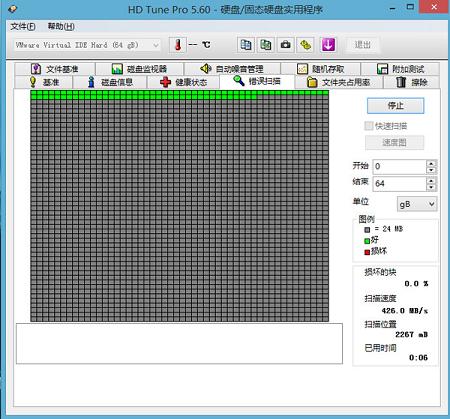Viewport: 450px width, 419px height.
Task: Select the 错误扫描 tab
Action: click(257, 81)
